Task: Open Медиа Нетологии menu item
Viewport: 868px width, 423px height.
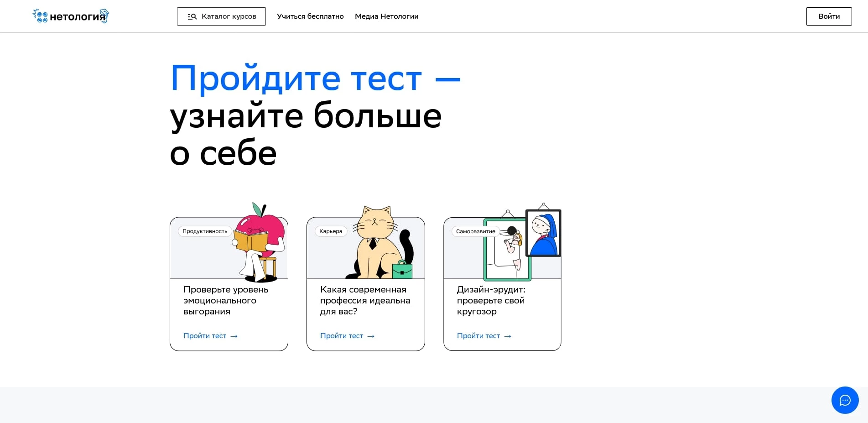Action: point(386,16)
